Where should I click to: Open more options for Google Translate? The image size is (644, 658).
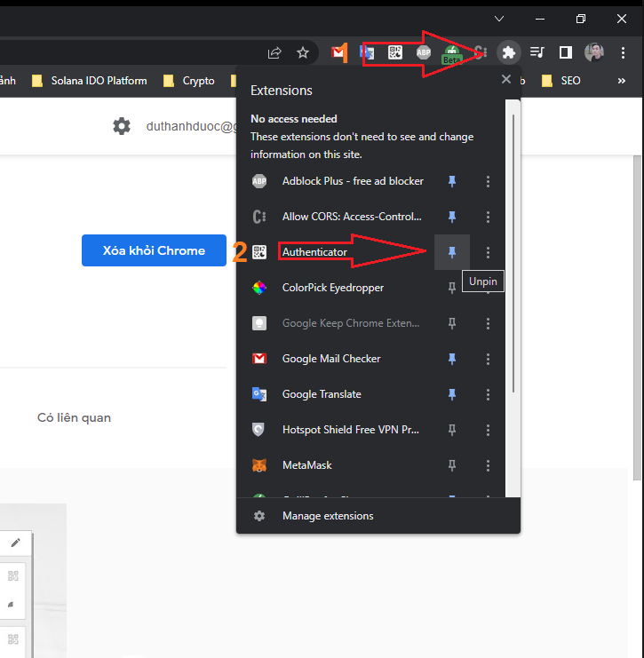point(488,394)
